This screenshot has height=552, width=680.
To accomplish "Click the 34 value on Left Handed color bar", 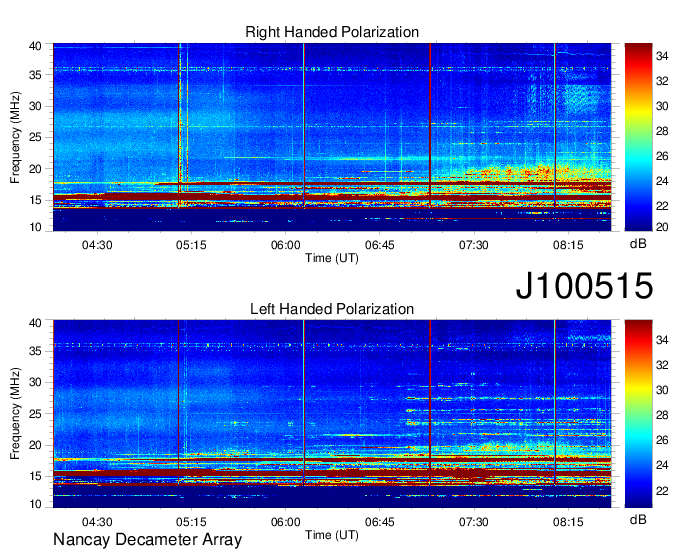I will pos(662,340).
